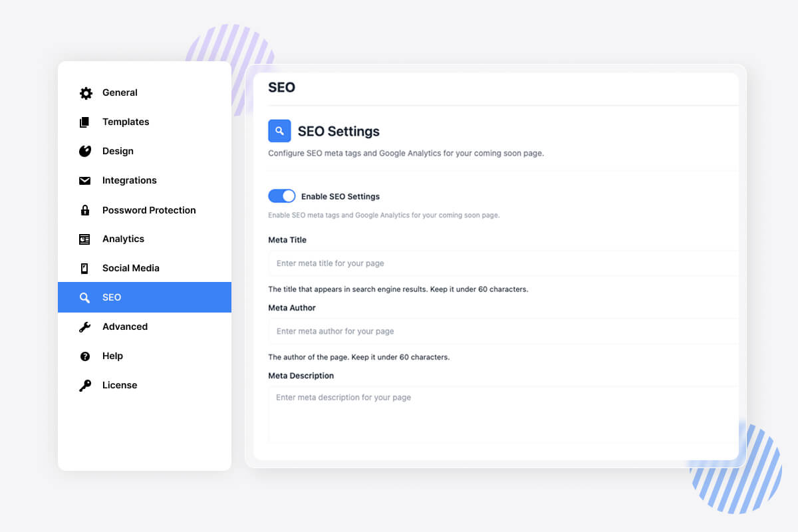This screenshot has width=798, height=532.
Task: Click the Meta Title label
Action: 287,240
